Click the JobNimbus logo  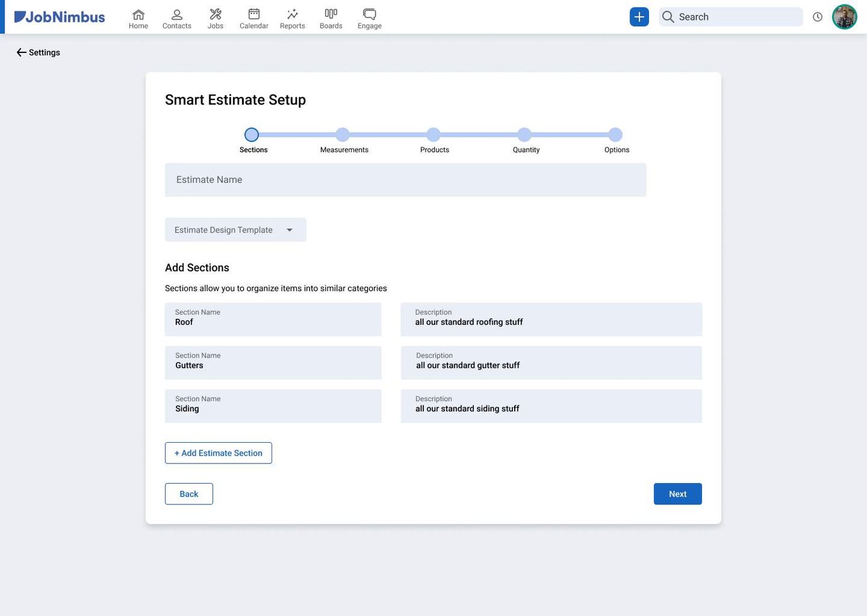59,16
